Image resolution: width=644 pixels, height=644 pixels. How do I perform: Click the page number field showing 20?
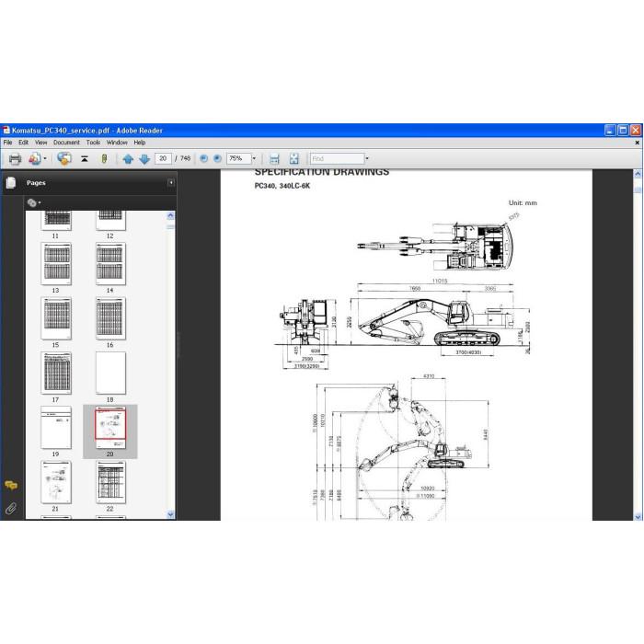coord(163,158)
